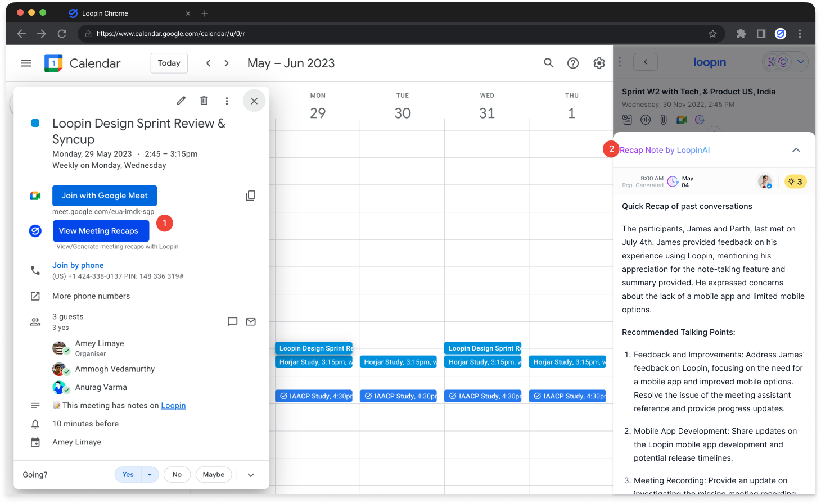Open the Calendar main menu hamburger icon
The width and height of the screenshot is (821, 504).
click(26, 63)
